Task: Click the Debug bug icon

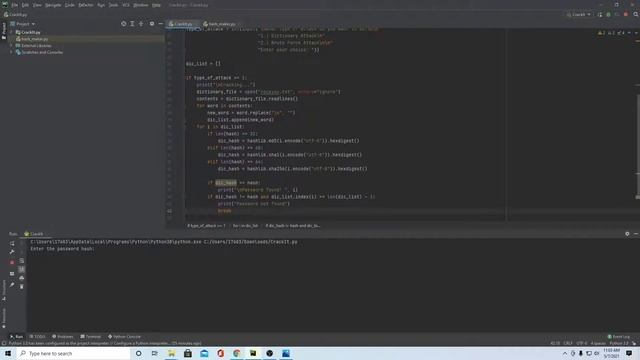Action: [608, 14]
